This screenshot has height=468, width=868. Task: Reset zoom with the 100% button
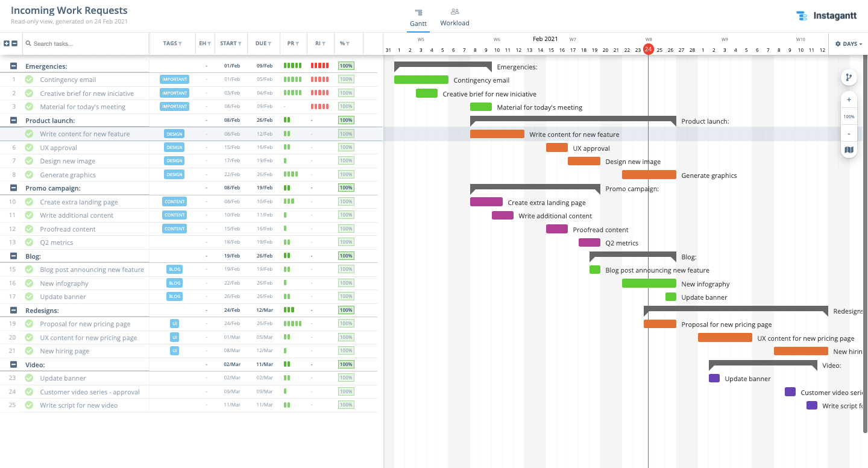(x=849, y=116)
